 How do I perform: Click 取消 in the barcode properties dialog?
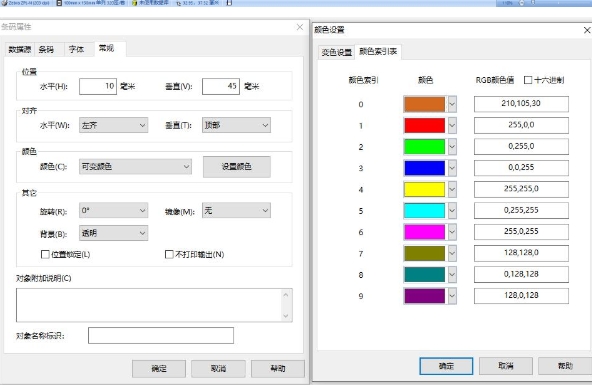click(218, 368)
